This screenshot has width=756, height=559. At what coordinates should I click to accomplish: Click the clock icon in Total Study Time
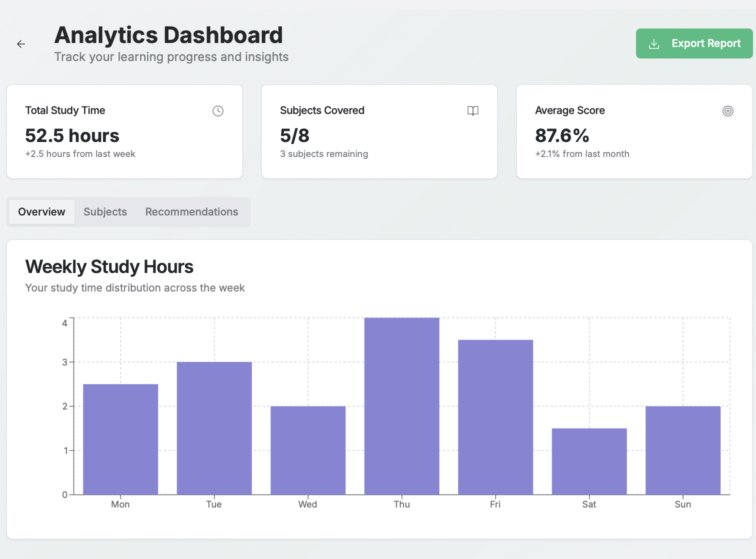[218, 111]
